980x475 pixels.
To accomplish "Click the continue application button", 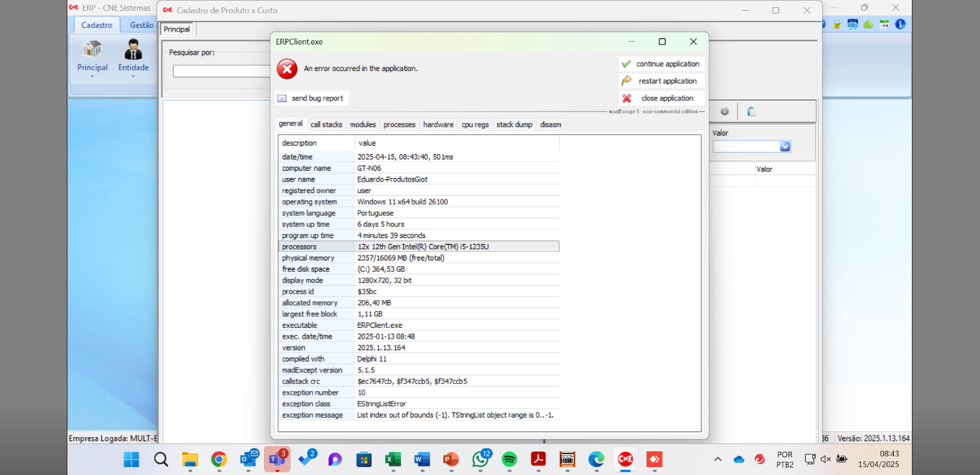I will [661, 64].
